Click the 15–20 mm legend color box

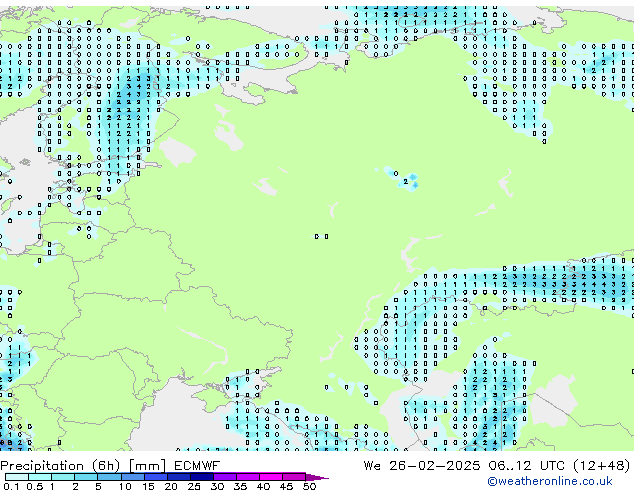point(156,477)
